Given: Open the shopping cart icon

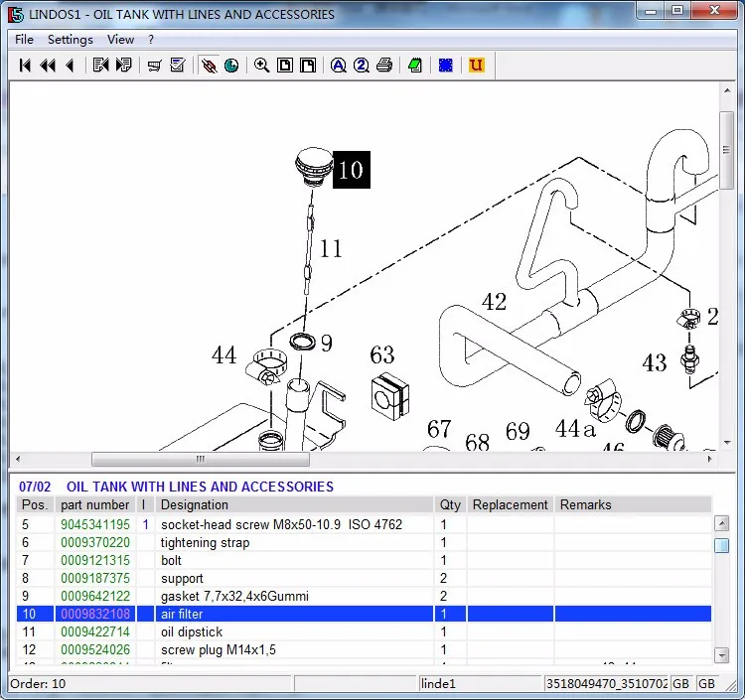Looking at the screenshot, I should (154, 66).
